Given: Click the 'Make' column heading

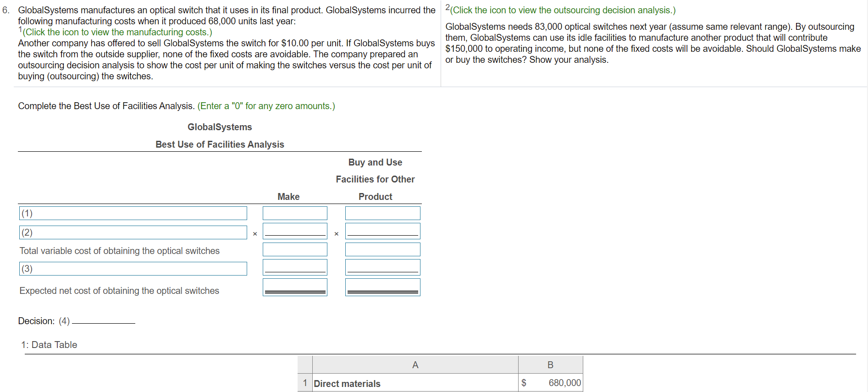Looking at the screenshot, I should point(288,197).
